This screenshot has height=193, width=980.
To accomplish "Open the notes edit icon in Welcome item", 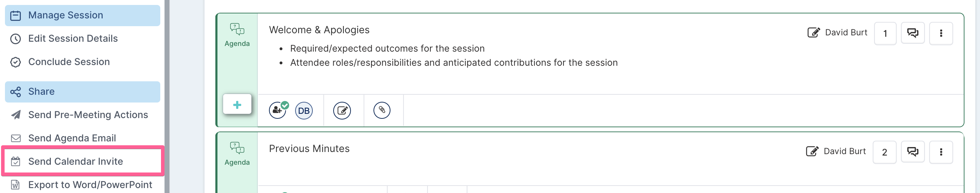I will tap(342, 111).
